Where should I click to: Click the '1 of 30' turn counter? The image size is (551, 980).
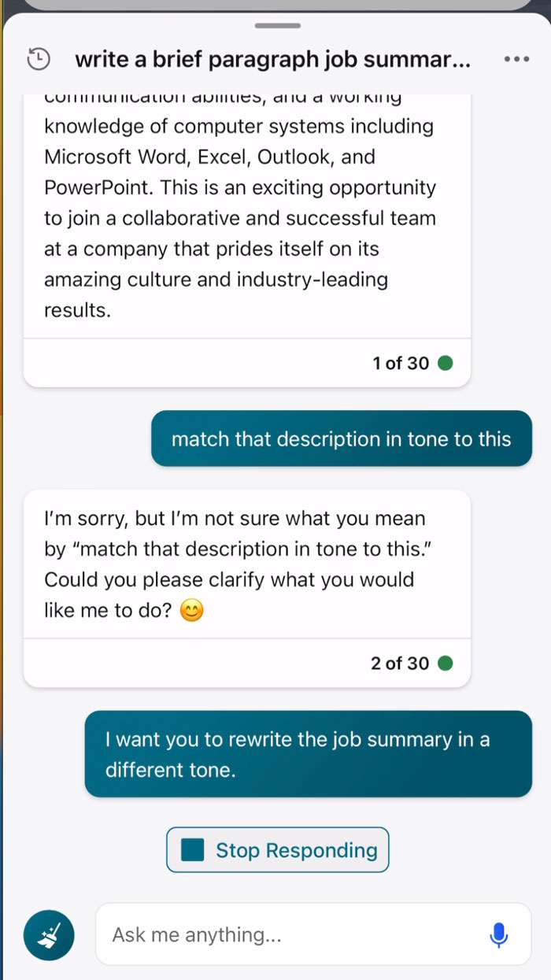pyautogui.click(x=401, y=363)
